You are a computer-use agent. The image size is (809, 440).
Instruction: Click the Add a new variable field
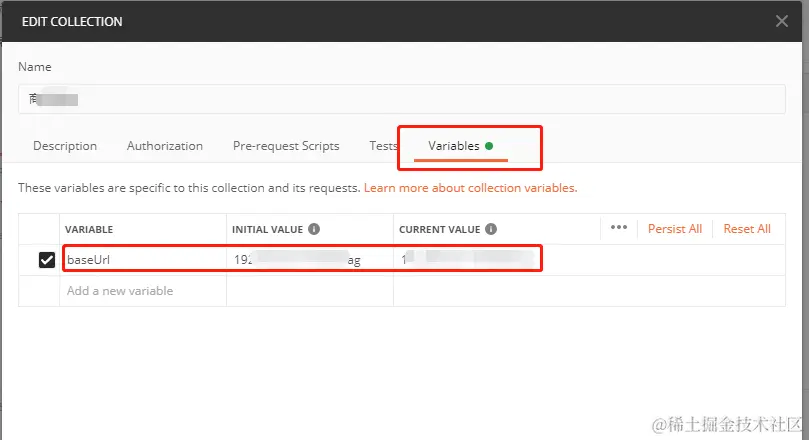(143, 291)
